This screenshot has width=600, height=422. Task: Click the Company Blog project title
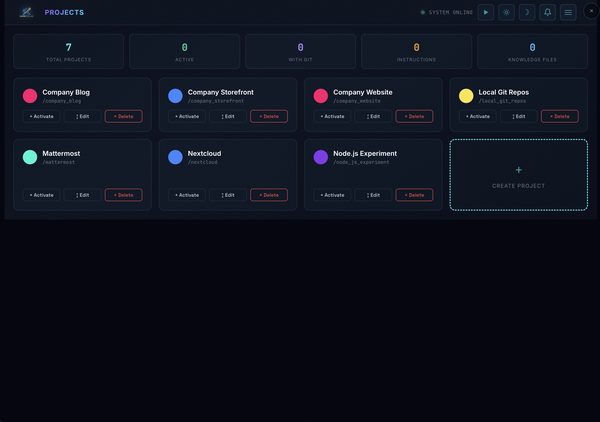coord(66,92)
